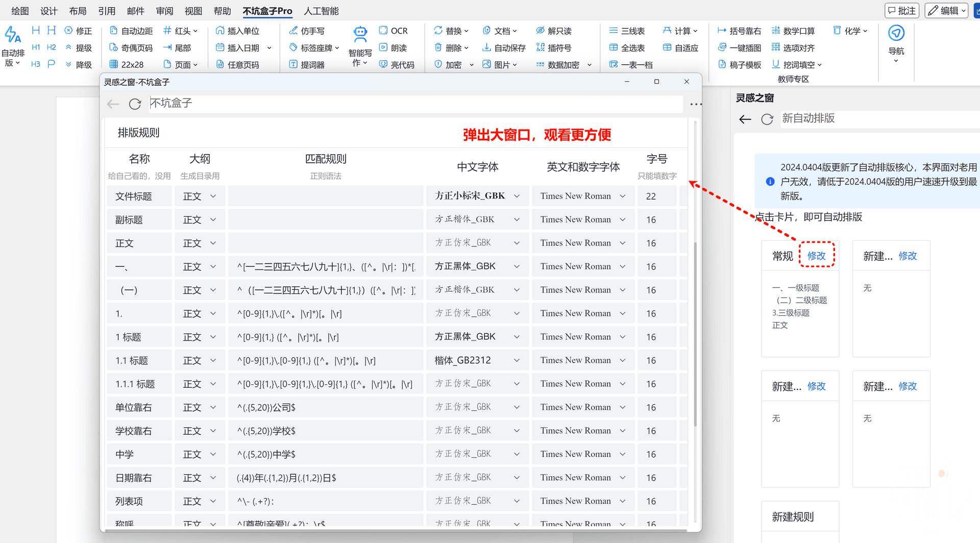
Task: Expand the 文件标题 Chinese font dropdown
Action: point(517,196)
